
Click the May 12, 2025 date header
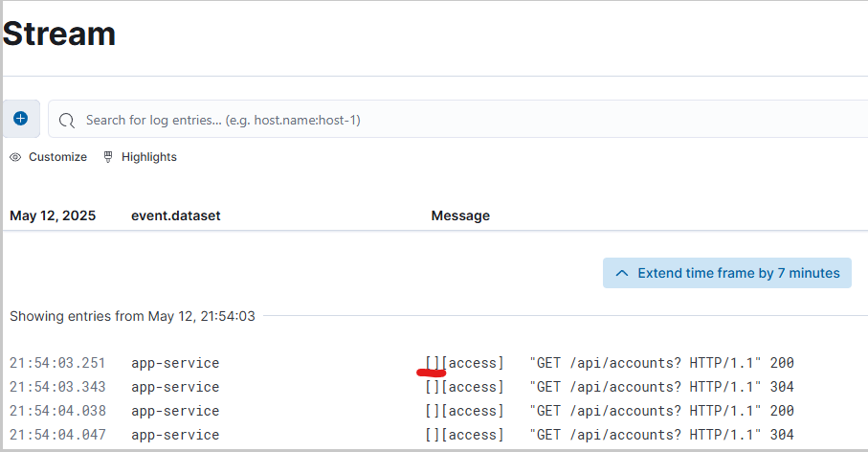[53, 215]
